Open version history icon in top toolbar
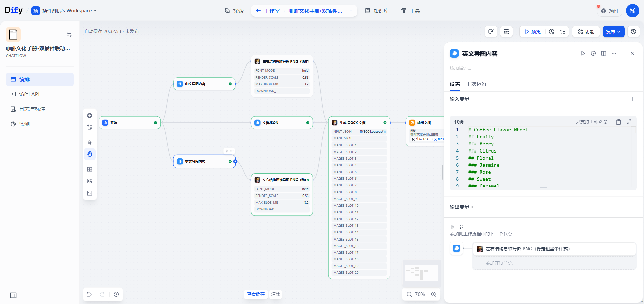The height and width of the screenshot is (304, 644). click(x=634, y=32)
